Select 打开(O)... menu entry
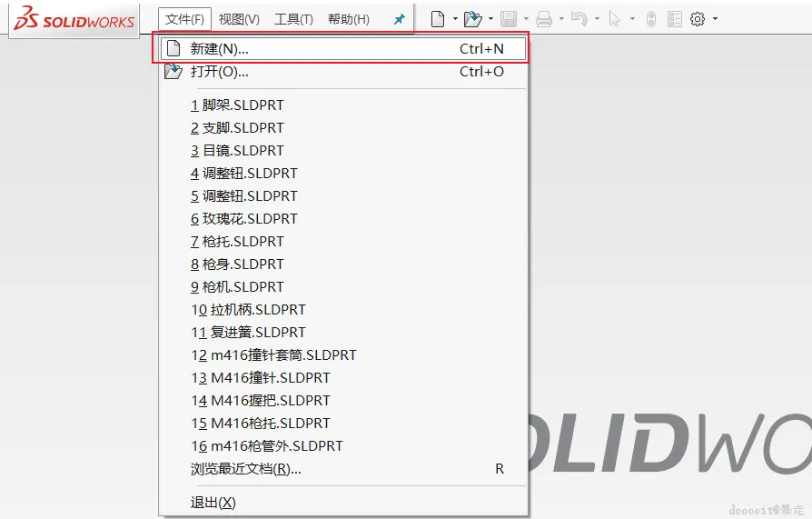 (343, 72)
